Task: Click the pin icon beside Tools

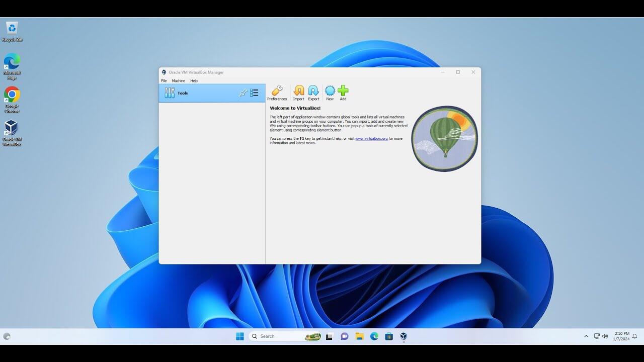Action: (243, 93)
